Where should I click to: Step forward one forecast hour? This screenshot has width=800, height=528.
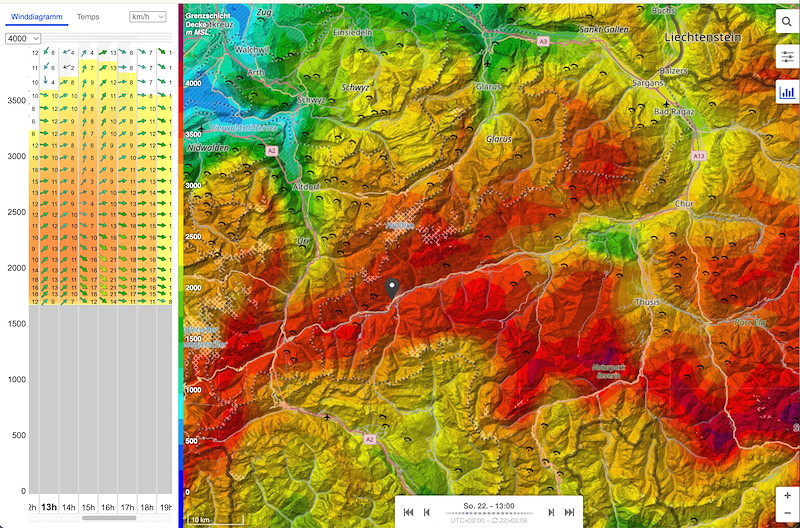[551, 512]
